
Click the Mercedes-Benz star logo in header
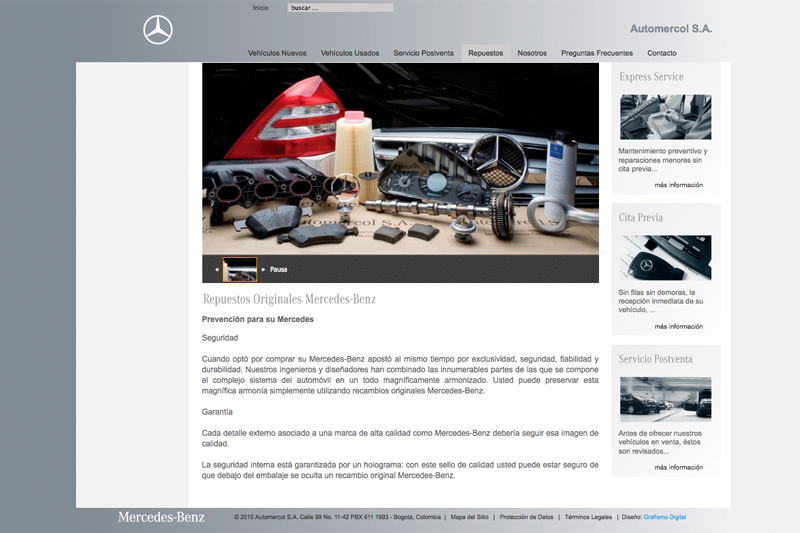[158, 30]
